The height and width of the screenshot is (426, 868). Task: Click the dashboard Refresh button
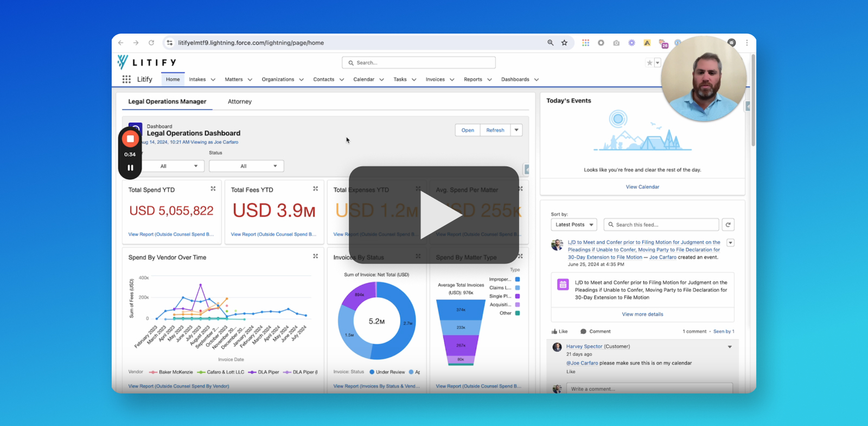coord(495,130)
